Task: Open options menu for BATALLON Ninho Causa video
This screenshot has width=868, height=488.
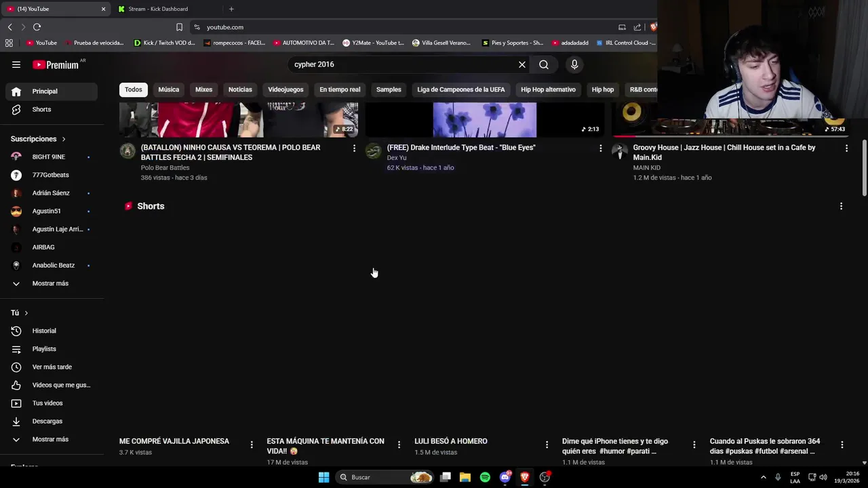Action: pos(354,148)
